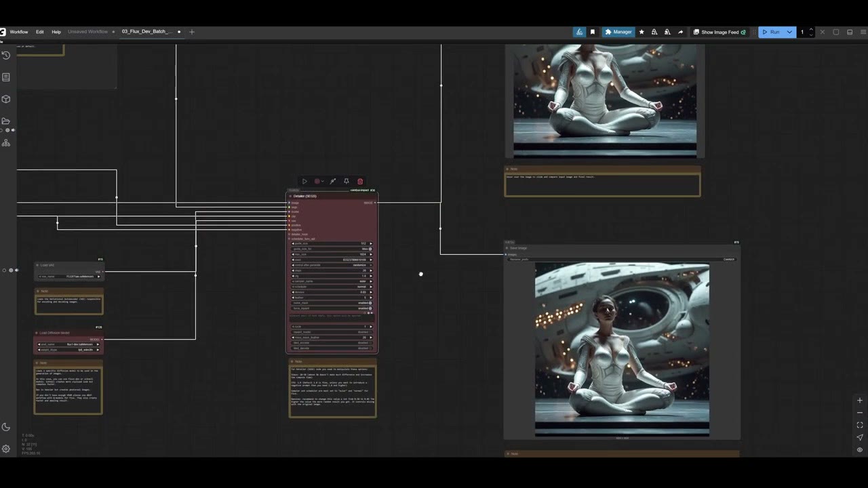Open the Edit menu
868x488 pixels.
40,32
